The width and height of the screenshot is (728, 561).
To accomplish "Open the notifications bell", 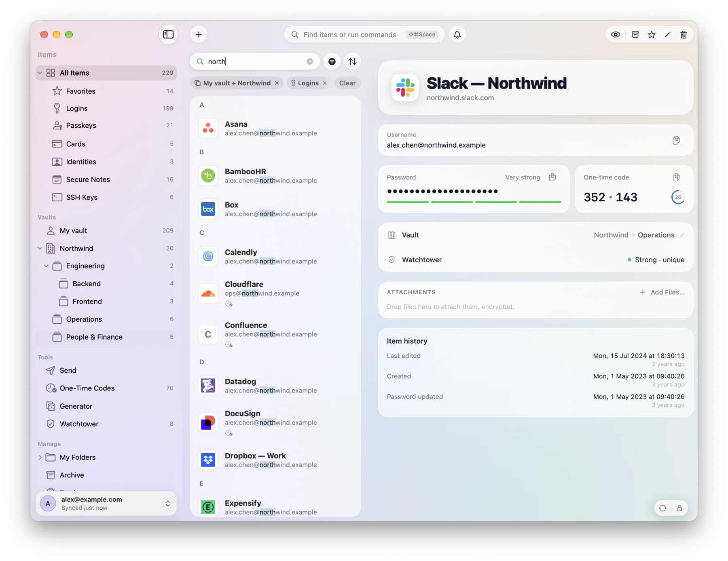I will click(x=457, y=34).
